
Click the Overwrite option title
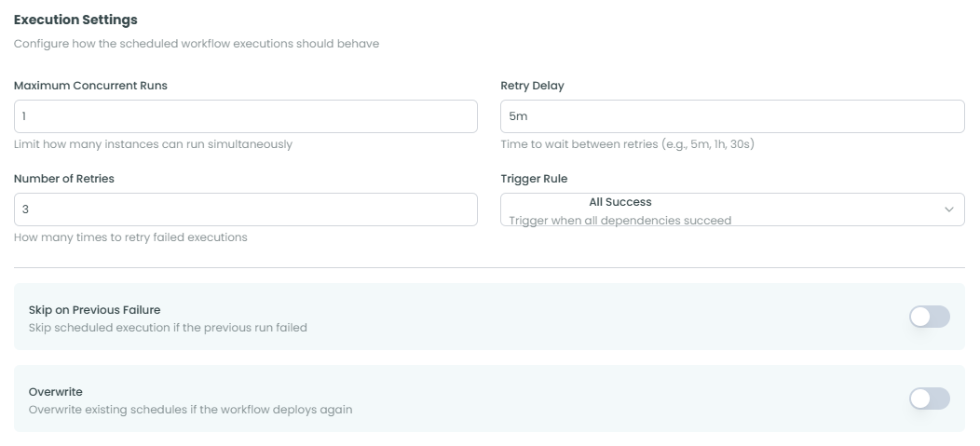click(x=56, y=392)
